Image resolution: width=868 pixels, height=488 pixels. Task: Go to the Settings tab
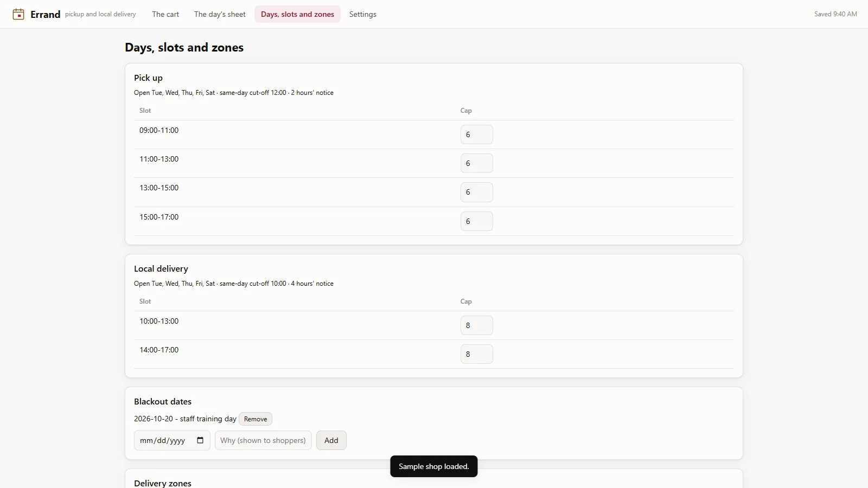point(363,14)
